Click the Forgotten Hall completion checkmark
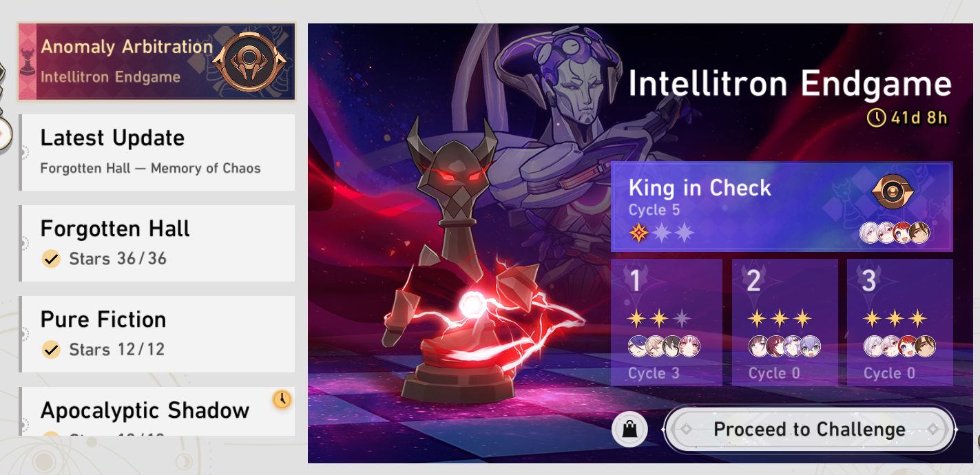 (50, 259)
